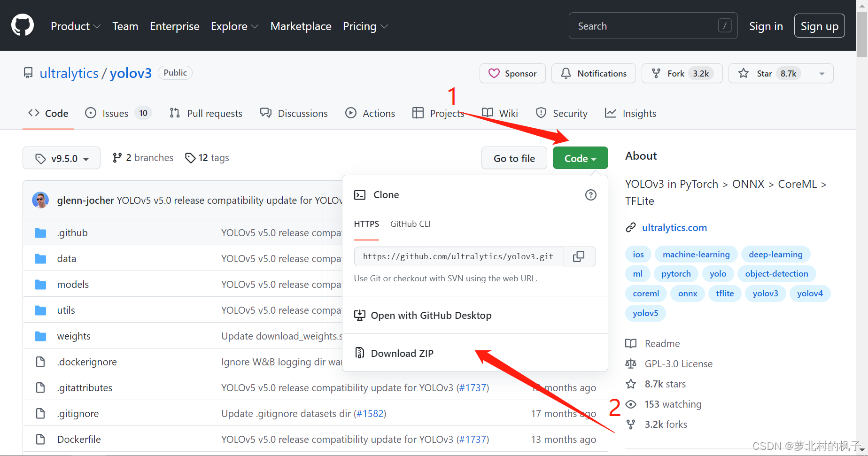Image resolution: width=868 pixels, height=456 pixels.
Task: Collapse the green Code dropdown
Action: pyautogui.click(x=581, y=158)
